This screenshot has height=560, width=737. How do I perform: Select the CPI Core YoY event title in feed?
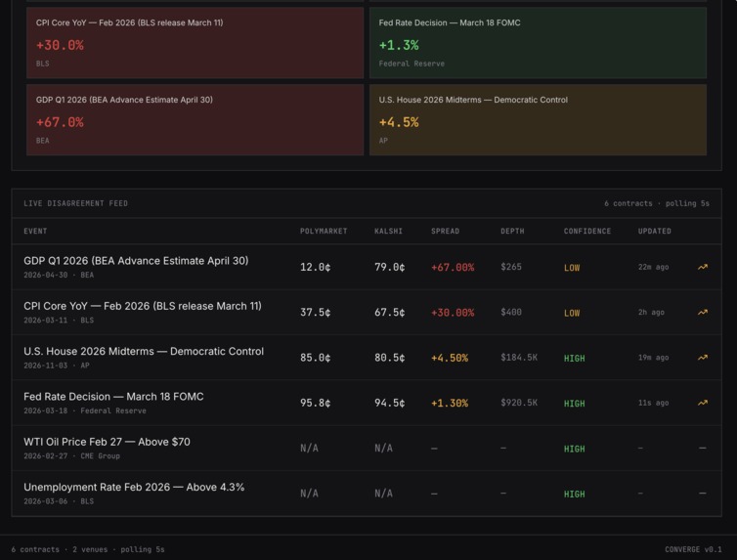tap(143, 306)
